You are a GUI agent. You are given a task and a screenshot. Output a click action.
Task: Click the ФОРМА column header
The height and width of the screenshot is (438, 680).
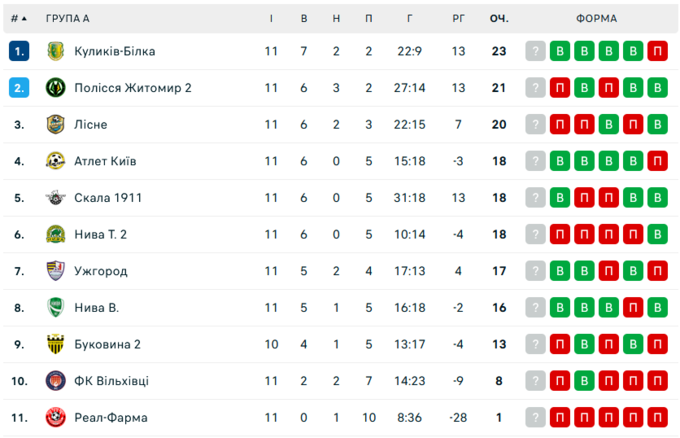point(596,18)
